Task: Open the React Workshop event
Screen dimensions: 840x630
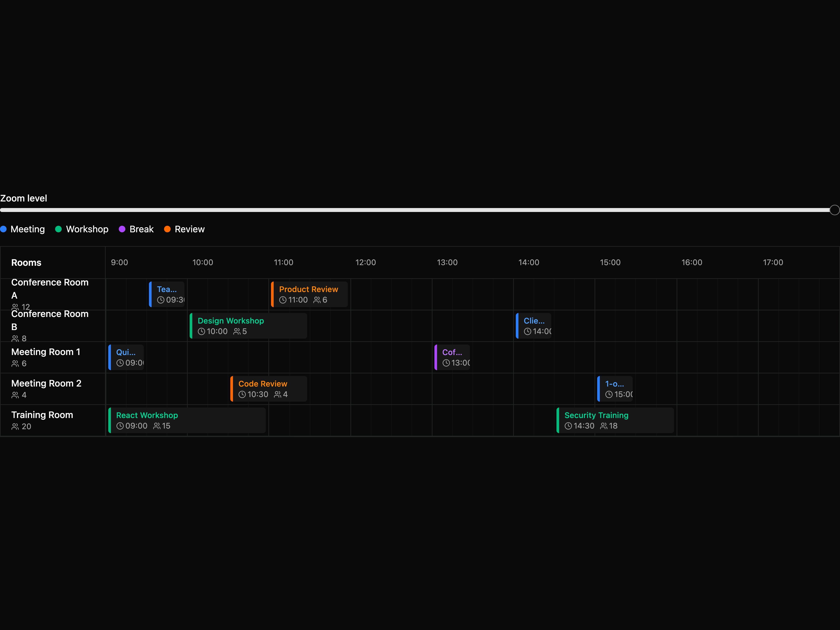Action: click(187, 420)
